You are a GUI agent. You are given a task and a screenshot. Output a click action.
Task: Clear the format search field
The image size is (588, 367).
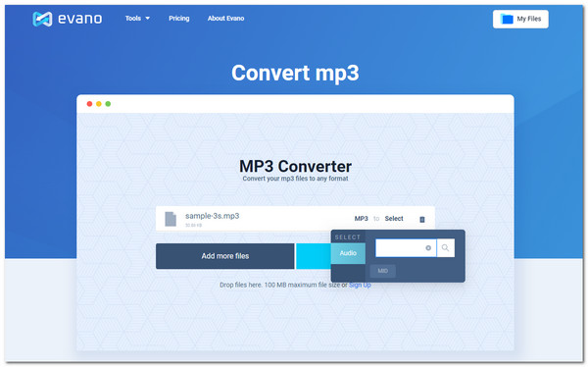(x=428, y=248)
